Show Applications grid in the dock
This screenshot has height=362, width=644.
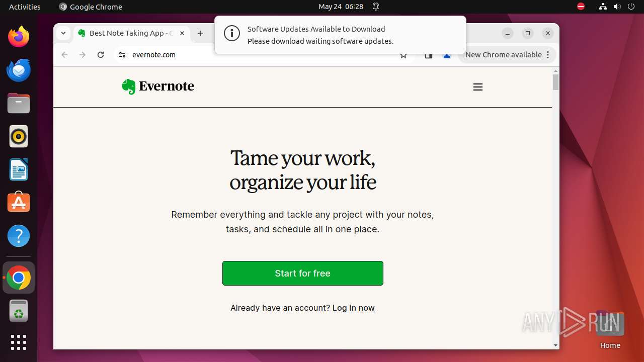[19, 342]
